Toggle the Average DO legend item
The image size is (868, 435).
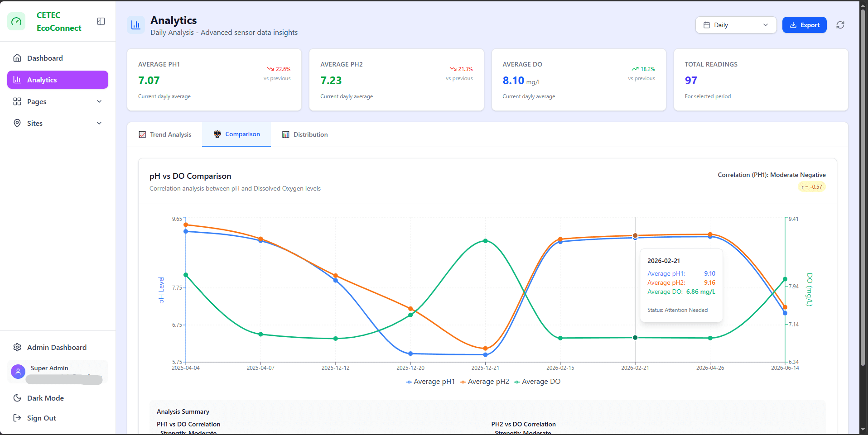click(537, 382)
